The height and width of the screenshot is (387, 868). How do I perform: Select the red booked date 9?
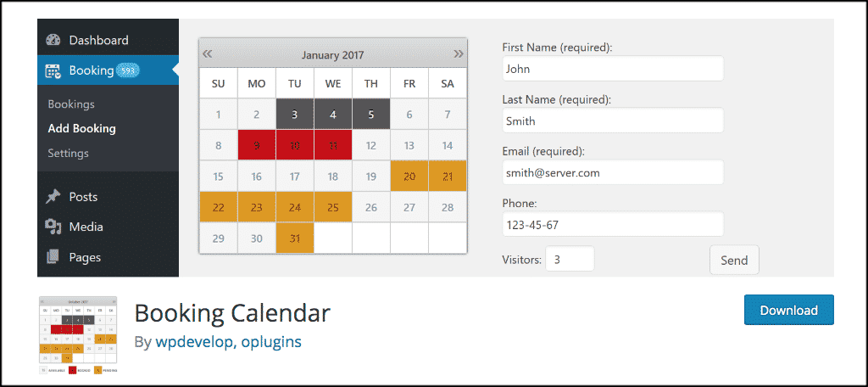257,145
